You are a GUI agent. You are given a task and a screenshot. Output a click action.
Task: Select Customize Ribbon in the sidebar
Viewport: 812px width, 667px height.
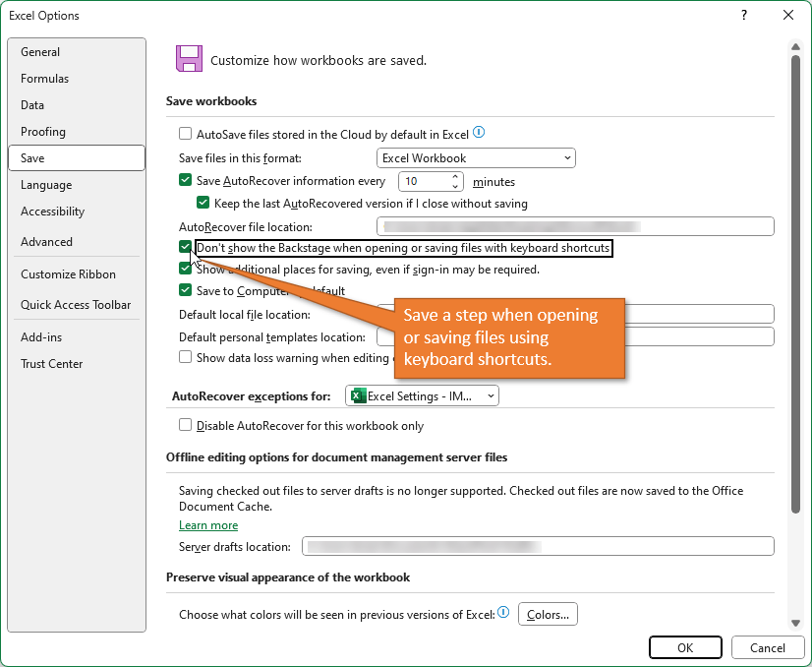tap(69, 274)
